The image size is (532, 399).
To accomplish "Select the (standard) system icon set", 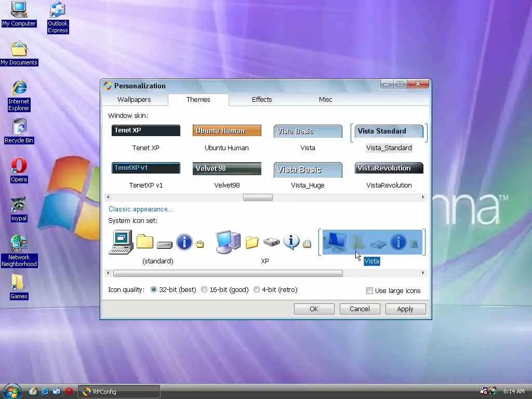I will tap(158, 247).
